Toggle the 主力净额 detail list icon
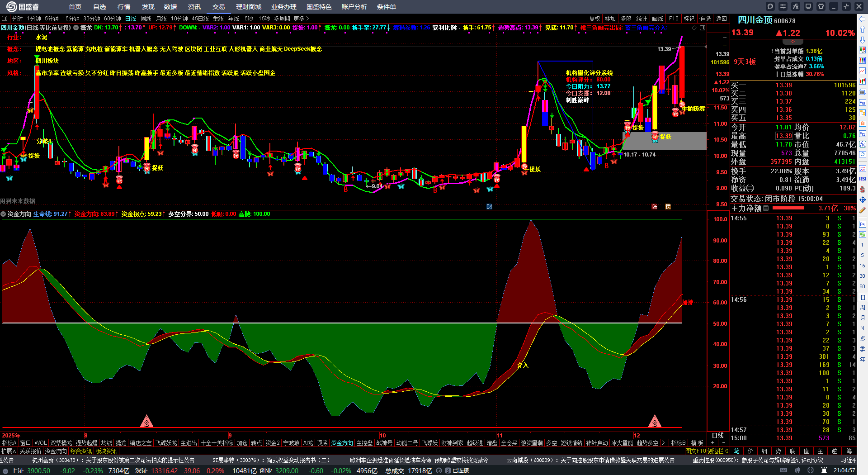This screenshot has height=475, width=868. (766, 208)
